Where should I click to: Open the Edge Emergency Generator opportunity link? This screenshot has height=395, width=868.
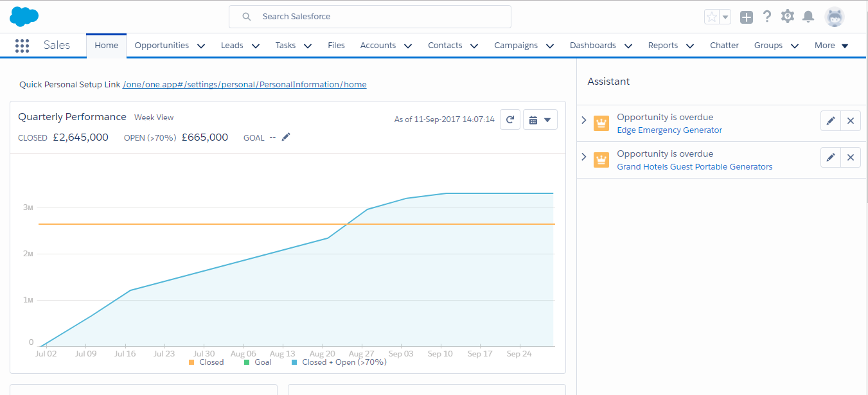coord(669,130)
